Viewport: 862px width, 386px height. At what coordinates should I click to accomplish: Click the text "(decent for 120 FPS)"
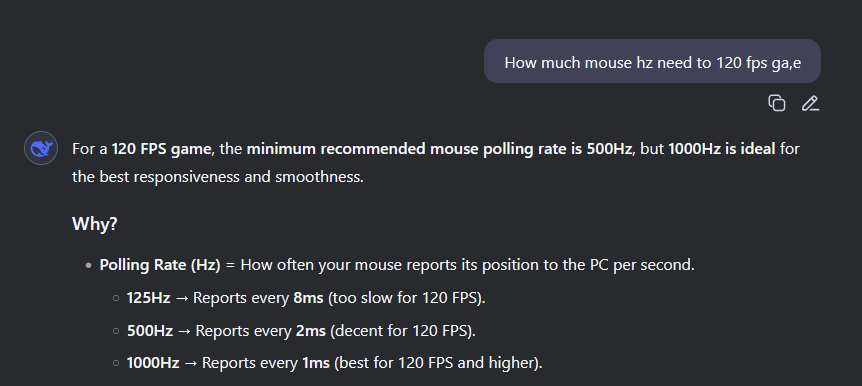[402, 331]
